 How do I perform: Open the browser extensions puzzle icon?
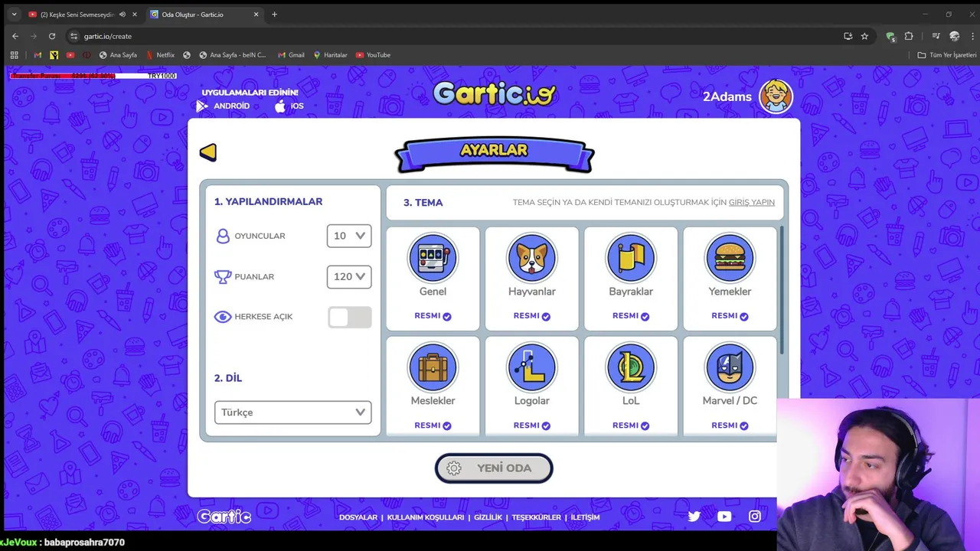(909, 36)
